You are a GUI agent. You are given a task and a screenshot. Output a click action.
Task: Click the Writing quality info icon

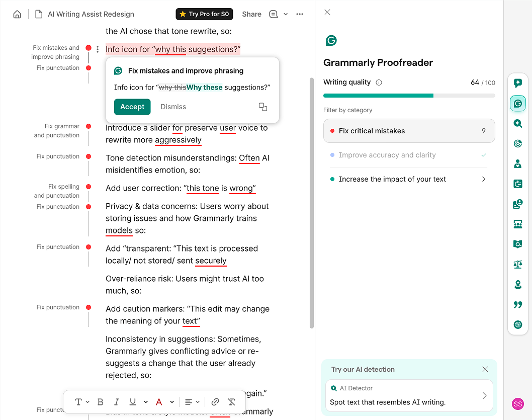coord(379,82)
